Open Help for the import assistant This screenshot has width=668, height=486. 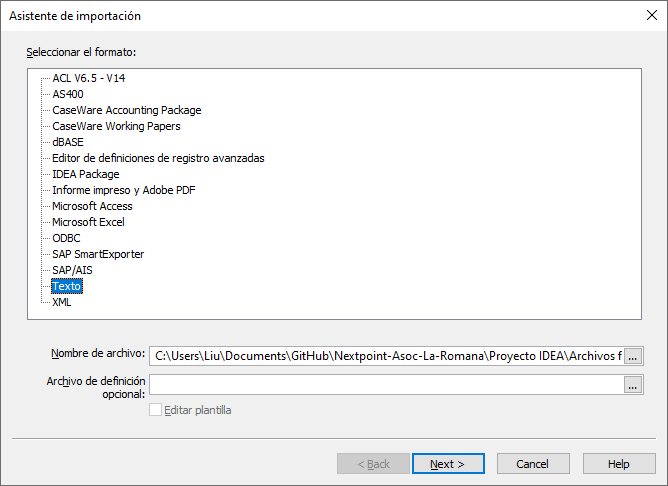619,464
